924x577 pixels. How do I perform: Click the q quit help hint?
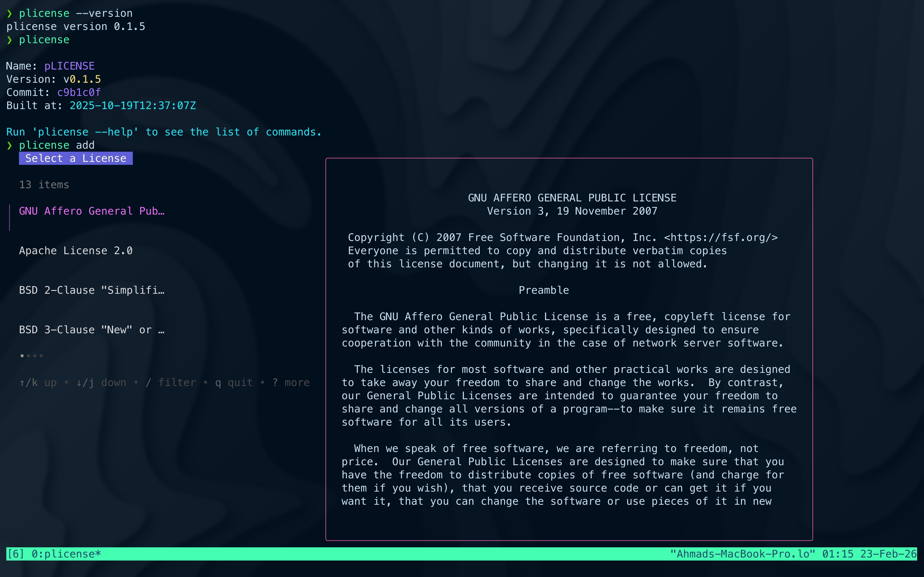click(234, 383)
